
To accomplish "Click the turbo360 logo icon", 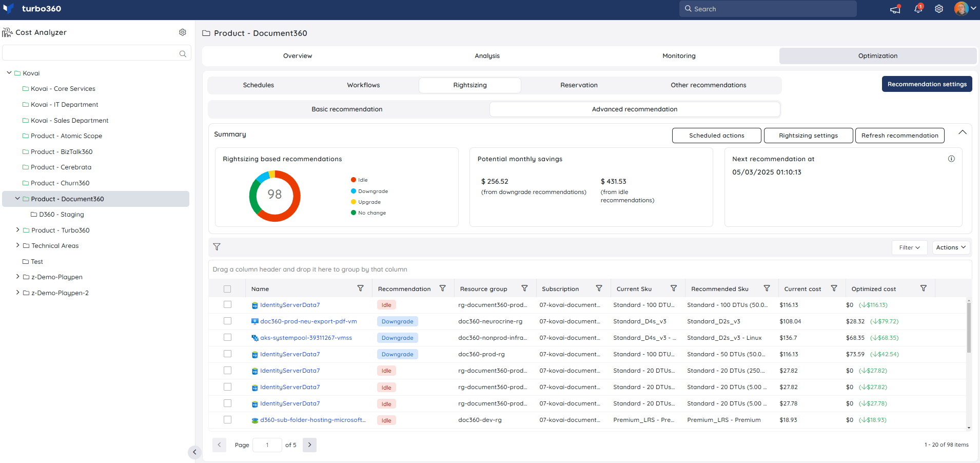I will 8,8.
